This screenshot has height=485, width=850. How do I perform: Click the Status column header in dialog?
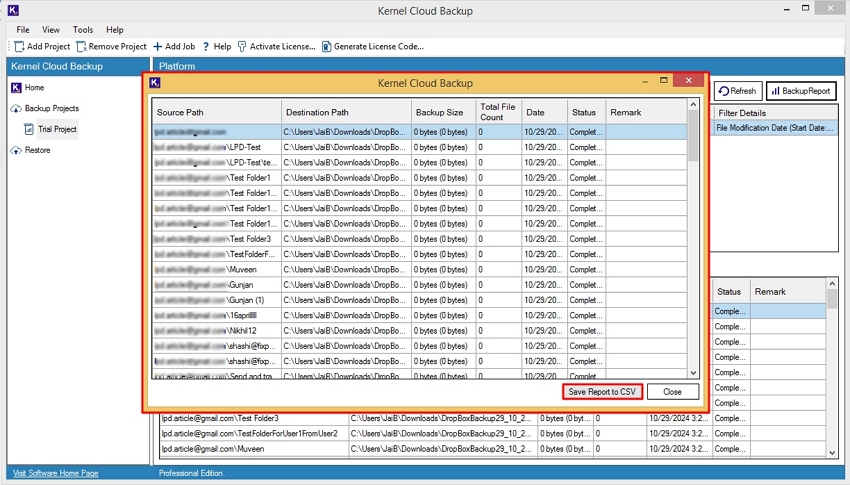(x=585, y=112)
